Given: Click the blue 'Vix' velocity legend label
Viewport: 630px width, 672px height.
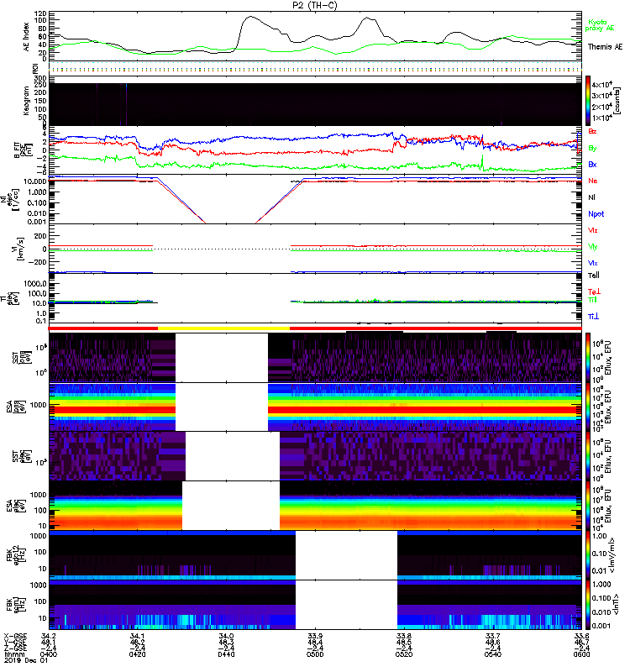Looking at the screenshot, I should coord(592,263).
